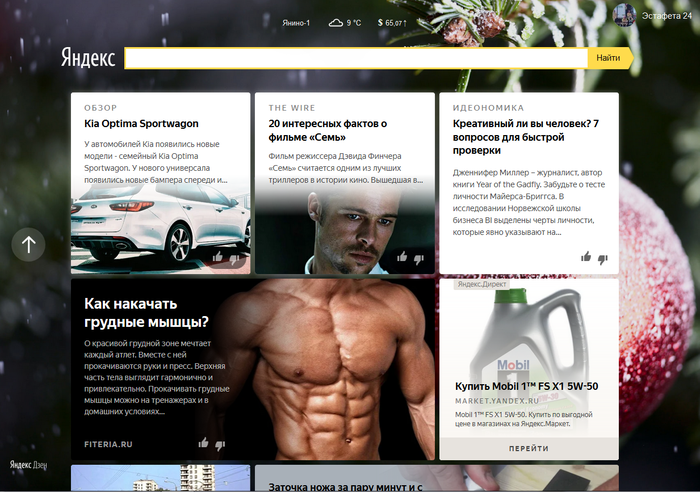The width and height of the screenshot is (700, 492).
Task: Open «Купить Mobil 1™ FS X1 5W-50» ad title
Action: coord(526,386)
